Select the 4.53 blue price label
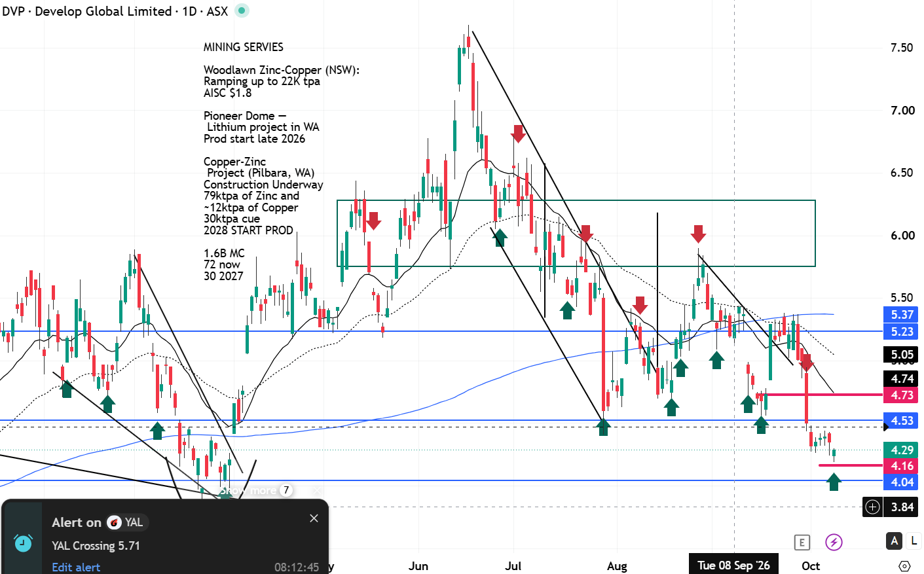The width and height of the screenshot is (924, 574). coord(902,421)
